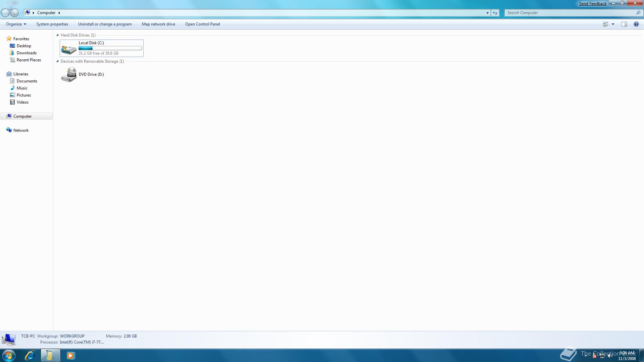This screenshot has height=362, width=644.
Task: Open Internet Explorer from taskbar
Action: coord(30,355)
